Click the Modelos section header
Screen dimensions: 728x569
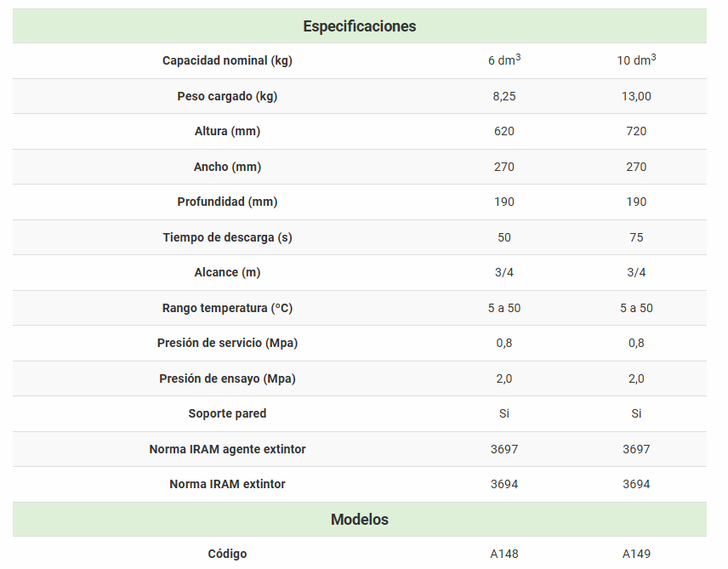click(360, 520)
